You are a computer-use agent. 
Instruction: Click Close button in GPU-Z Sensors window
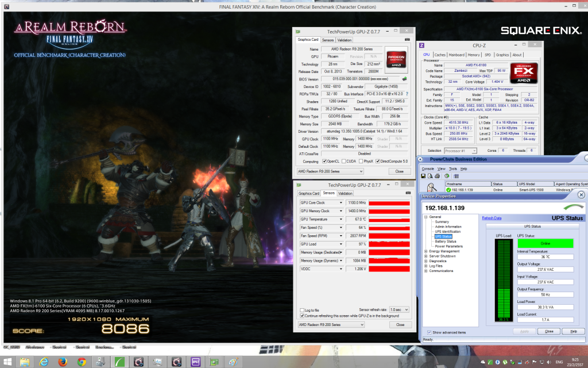tap(400, 324)
